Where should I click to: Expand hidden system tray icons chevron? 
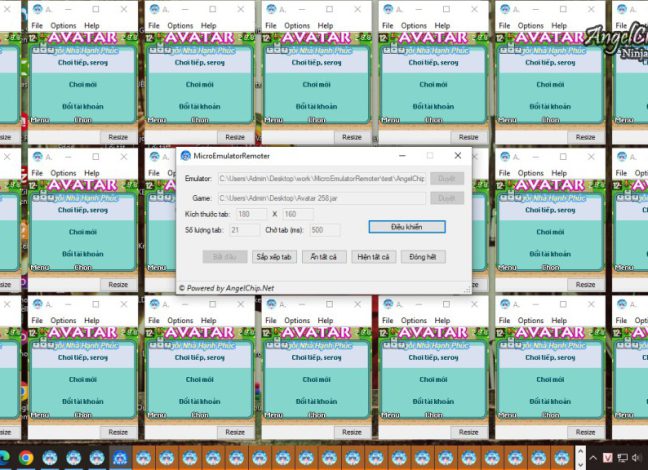[592, 457]
